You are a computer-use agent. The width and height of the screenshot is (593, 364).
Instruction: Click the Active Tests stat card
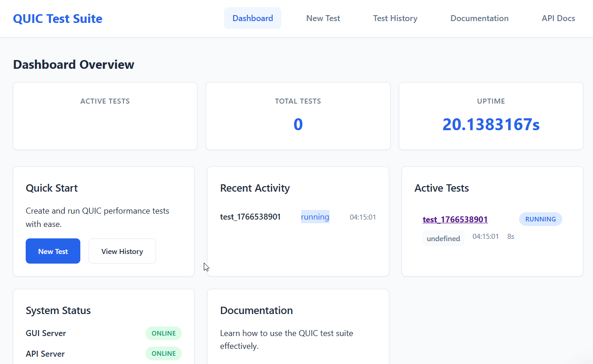pos(105,116)
